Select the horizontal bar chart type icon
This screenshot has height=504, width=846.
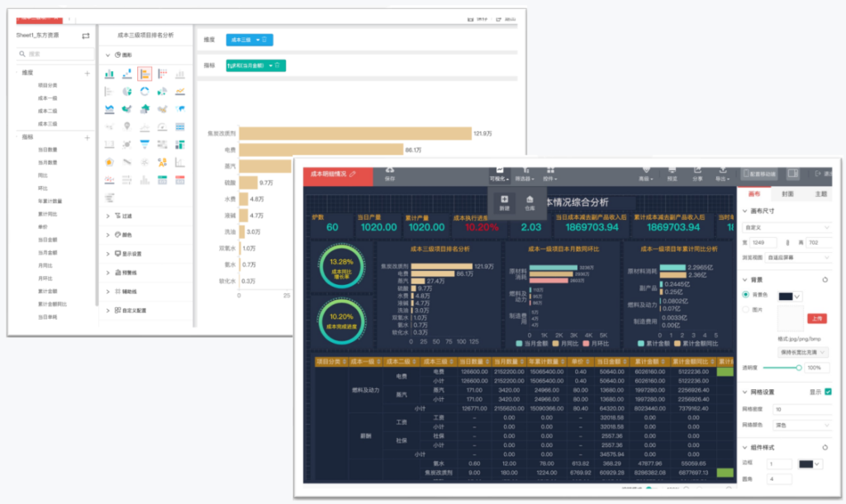[x=145, y=74]
